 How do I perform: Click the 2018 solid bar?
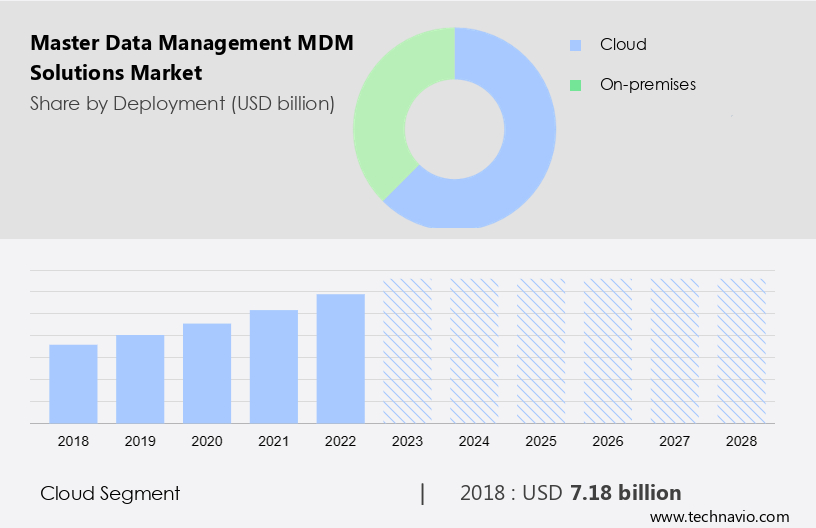73,384
